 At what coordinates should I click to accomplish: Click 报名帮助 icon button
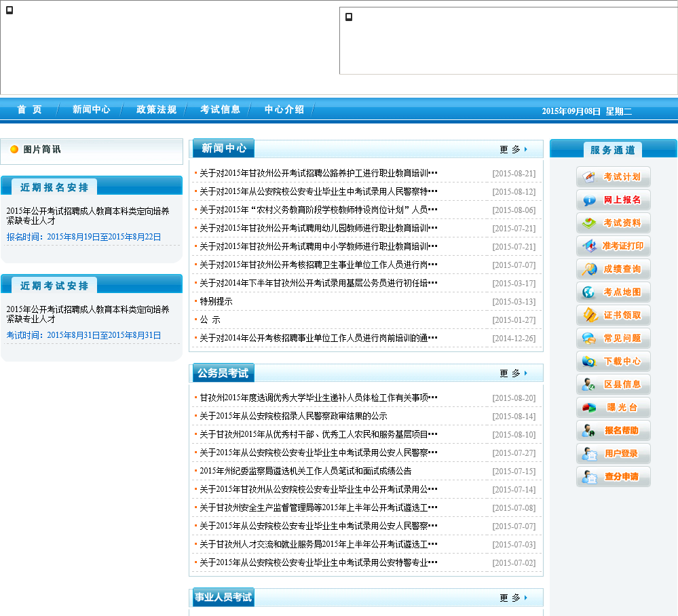tap(613, 431)
